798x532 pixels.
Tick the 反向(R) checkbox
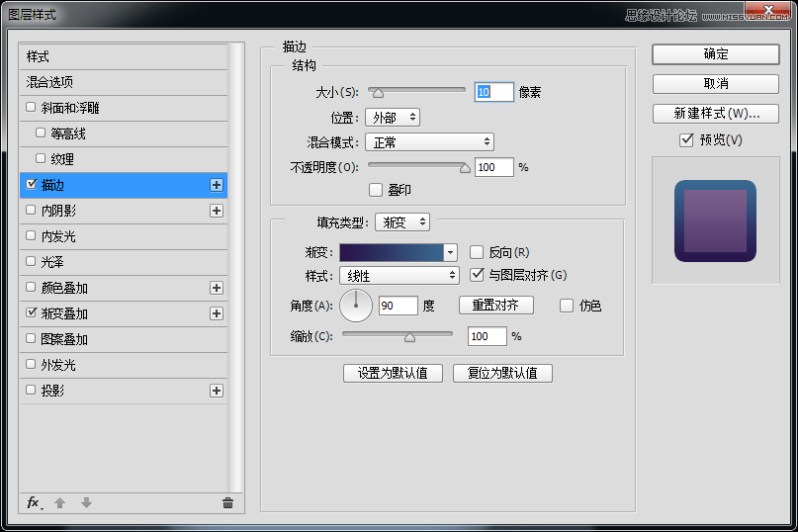pyautogui.click(x=477, y=252)
